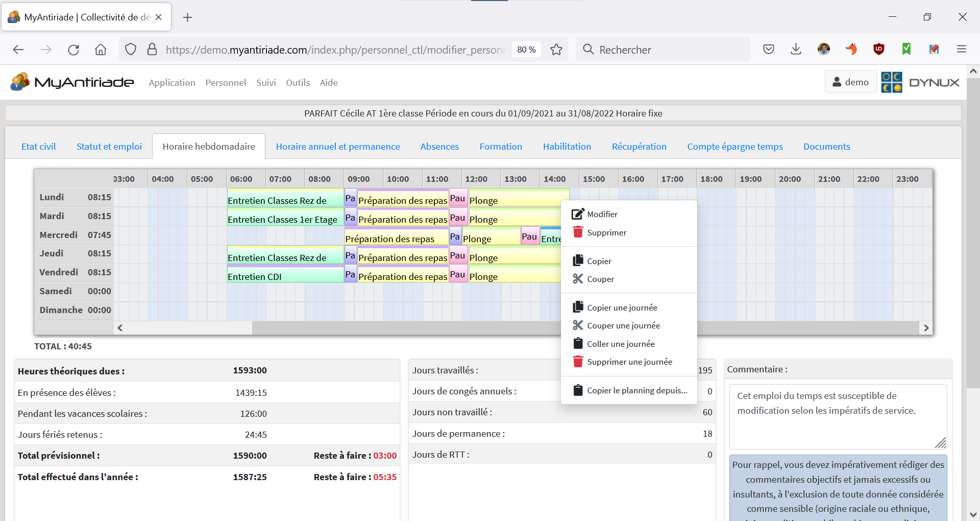Screen dimensions: 980x521
Task: Open the Application menu
Action: tap(172, 83)
